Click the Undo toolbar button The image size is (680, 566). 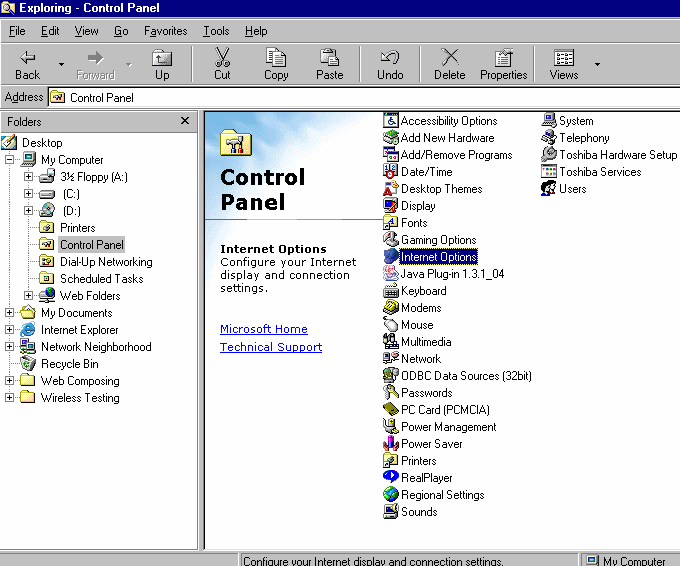point(390,64)
